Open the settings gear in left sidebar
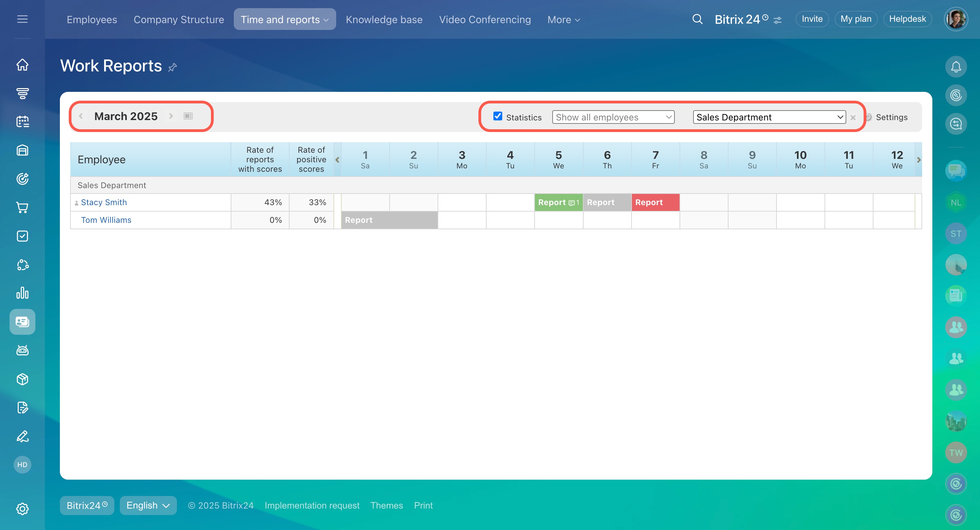Screen dimensions: 980x530 tap(22, 509)
